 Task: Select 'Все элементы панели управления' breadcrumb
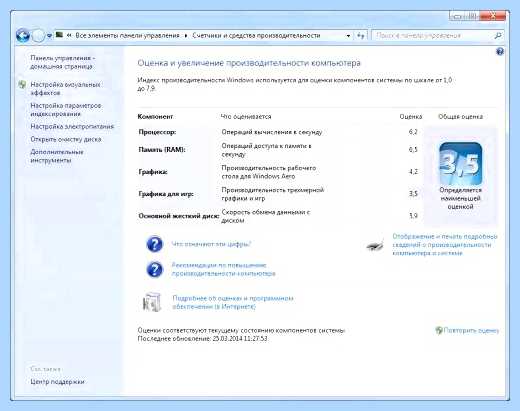[127, 35]
